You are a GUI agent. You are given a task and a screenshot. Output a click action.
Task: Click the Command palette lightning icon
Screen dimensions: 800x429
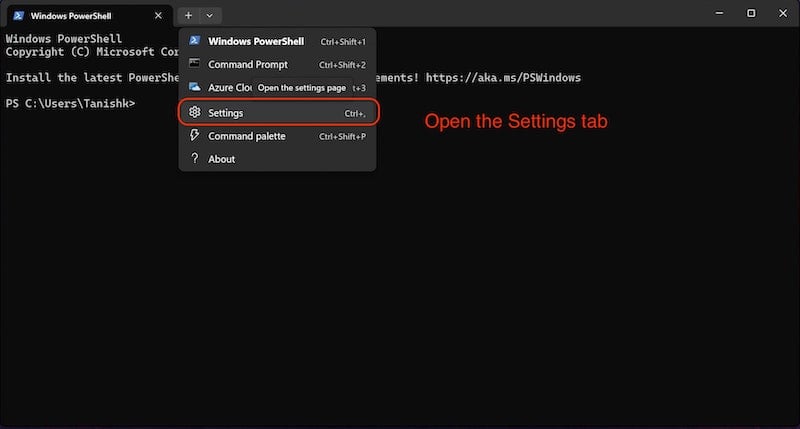pyautogui.click(x=194, y=135)
